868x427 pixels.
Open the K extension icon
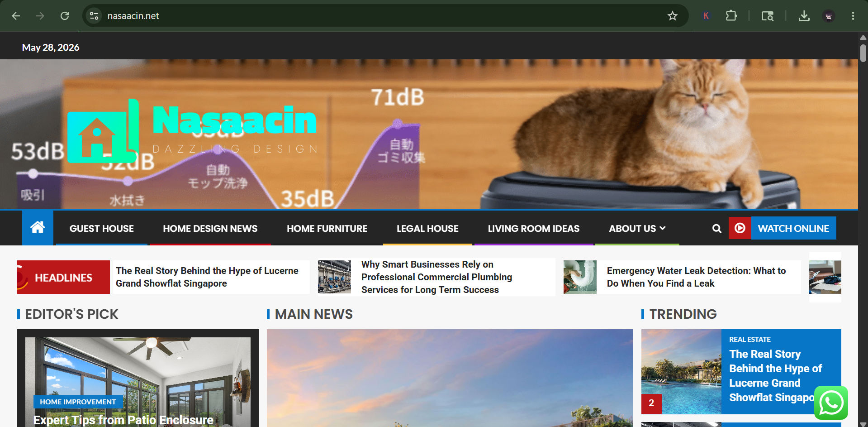coord(706,16)
